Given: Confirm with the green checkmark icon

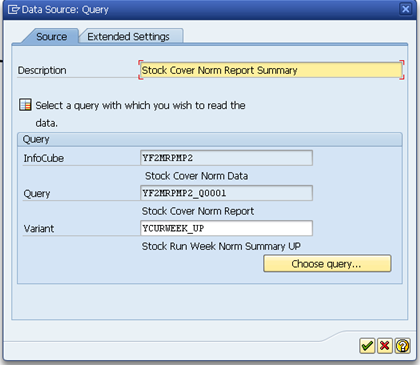Looking at the screenshot, I should point(367,346).
